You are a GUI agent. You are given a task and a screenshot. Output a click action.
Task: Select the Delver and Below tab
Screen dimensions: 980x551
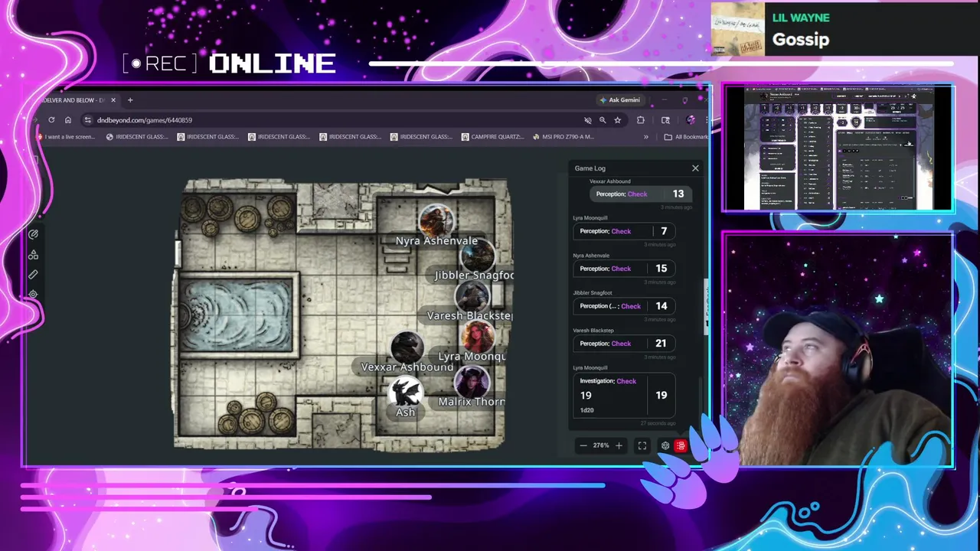pos(75,100)
